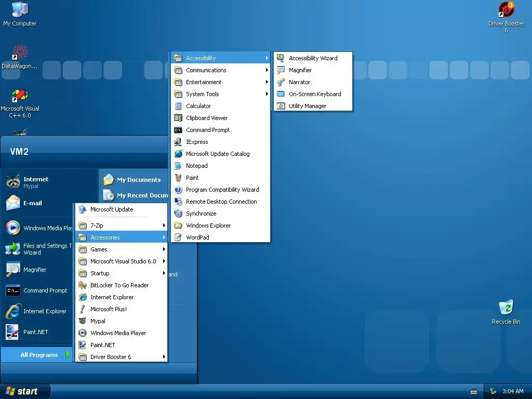532x399 pixels.
Task: Open the Accessibility Wizard
Action: pyautogui.click(x=313, y=58)
